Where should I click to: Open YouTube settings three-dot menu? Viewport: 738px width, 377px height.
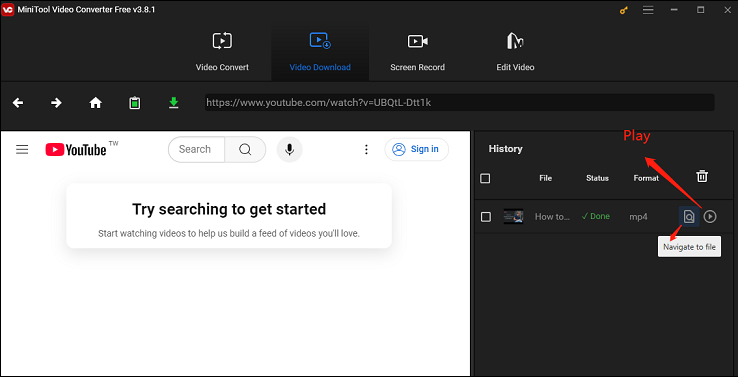click(x=366, y=150)
